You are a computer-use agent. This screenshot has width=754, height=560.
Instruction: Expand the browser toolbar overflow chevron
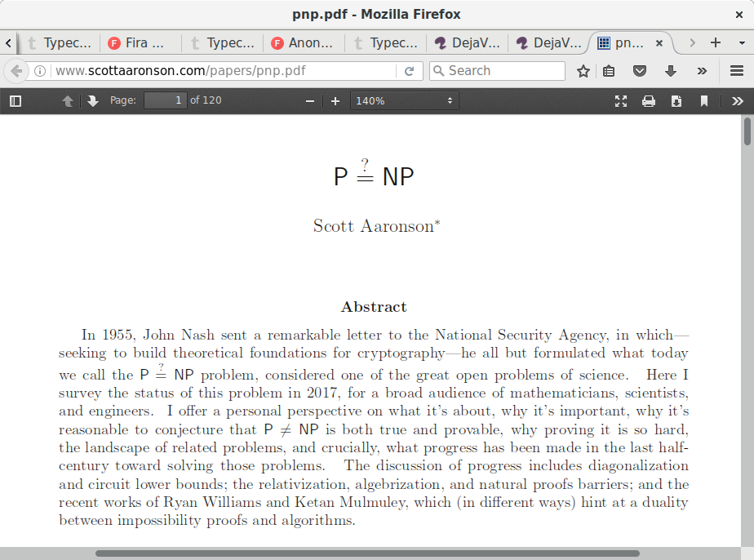point(702,71)
